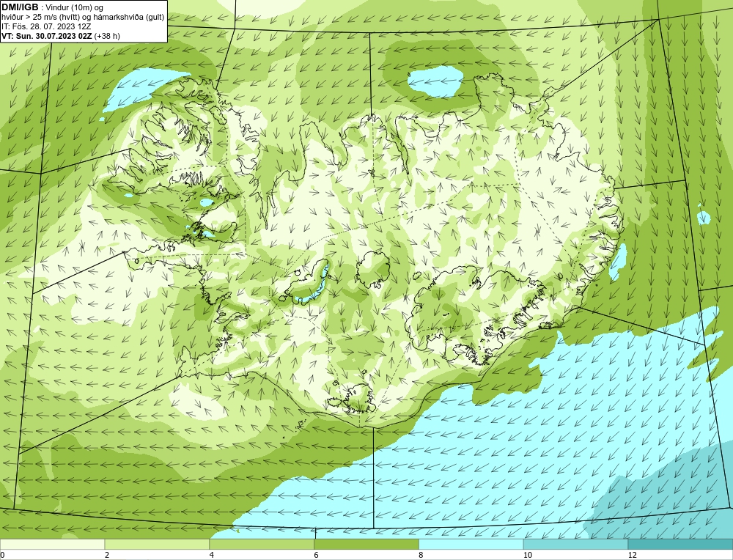Click the 'Vindur (10m) og' label

coord(75,7)
